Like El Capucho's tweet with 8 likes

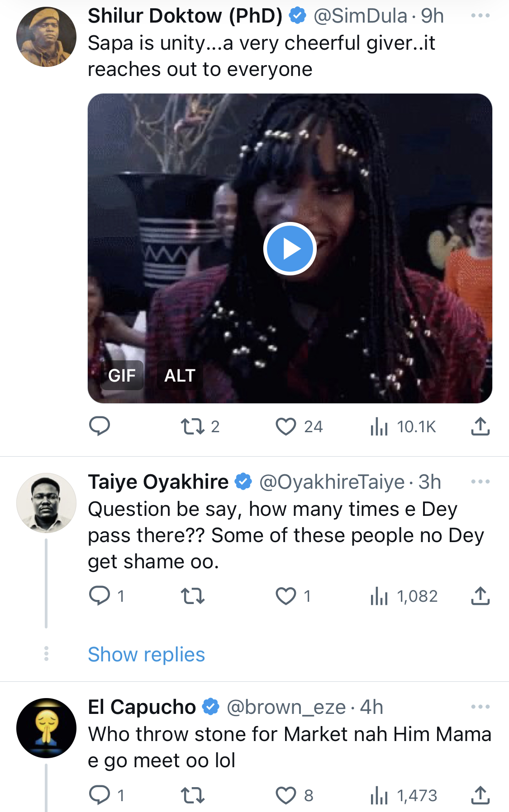pos(295,795)
